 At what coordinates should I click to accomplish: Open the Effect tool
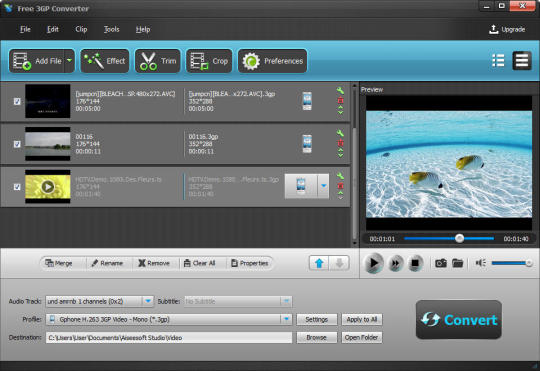[105, 61]
